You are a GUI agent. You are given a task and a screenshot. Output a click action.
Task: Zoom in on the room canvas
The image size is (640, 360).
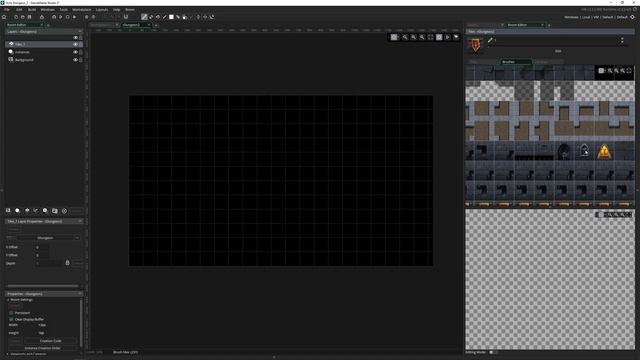point(422,37)
